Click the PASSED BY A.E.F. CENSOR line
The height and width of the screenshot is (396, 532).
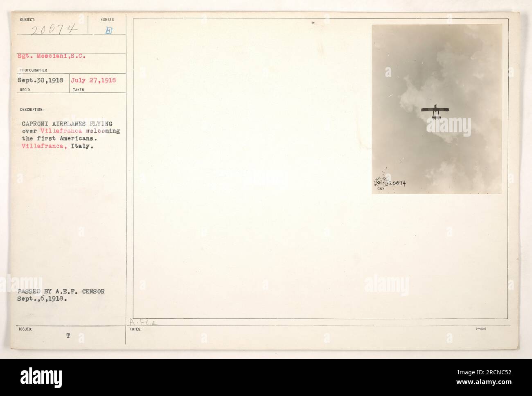[x=61, y=292]
